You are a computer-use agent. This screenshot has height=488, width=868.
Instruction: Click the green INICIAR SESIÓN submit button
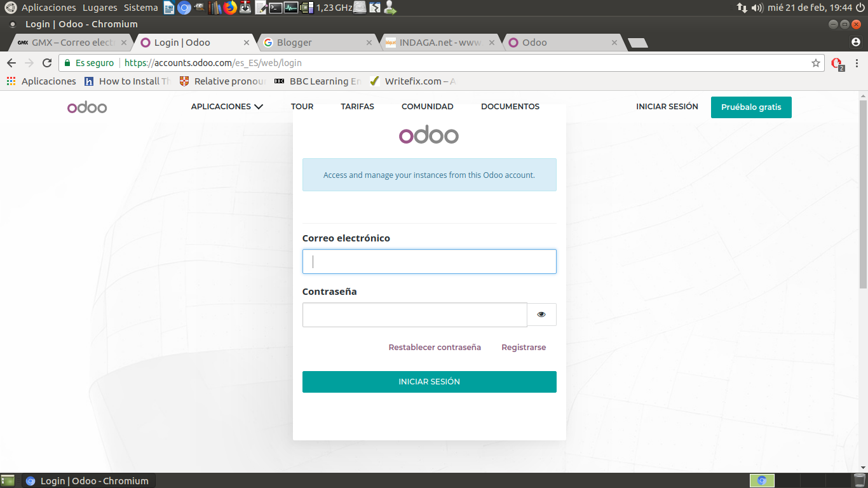pyautogui.click(x=430, y=382)
